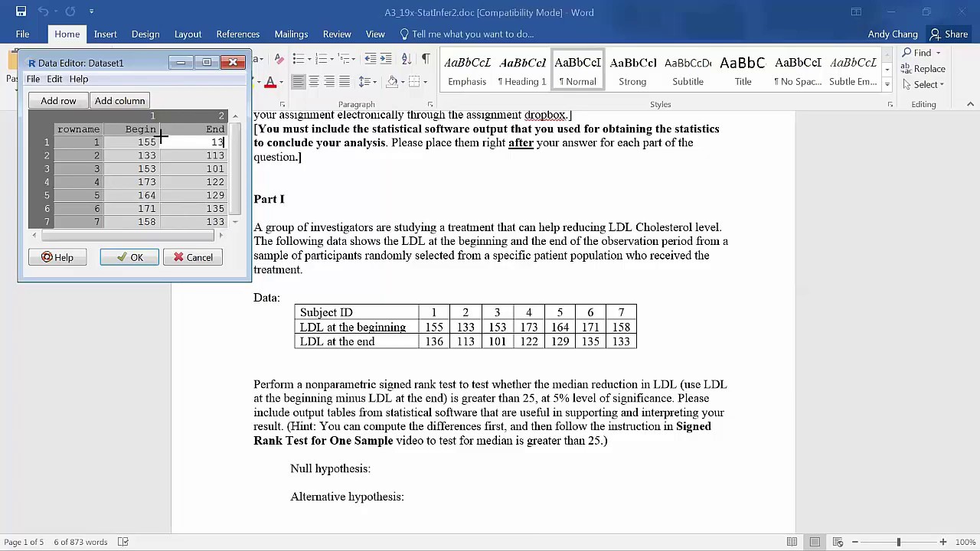
Task: Switch to the Review tab
Action: point(337,34)
